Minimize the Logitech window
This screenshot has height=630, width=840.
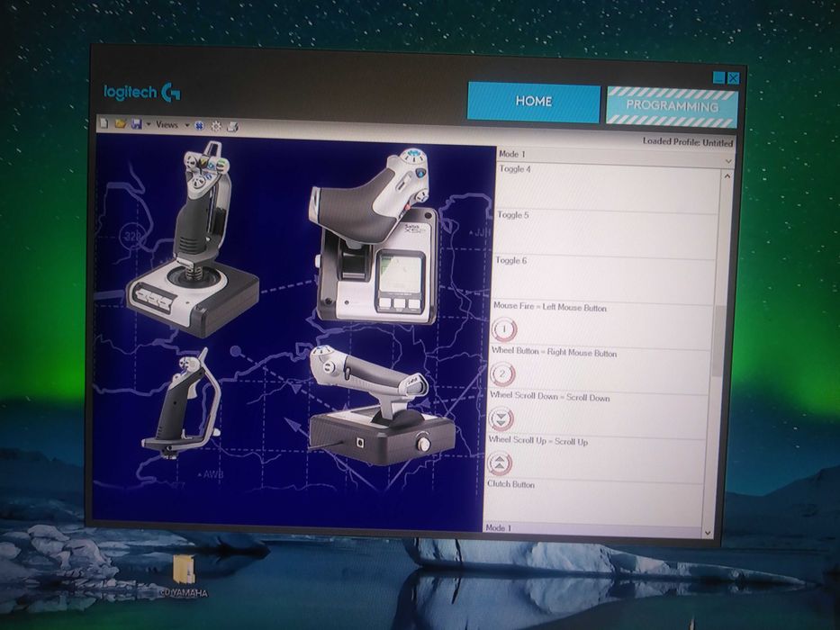(719, 77)
